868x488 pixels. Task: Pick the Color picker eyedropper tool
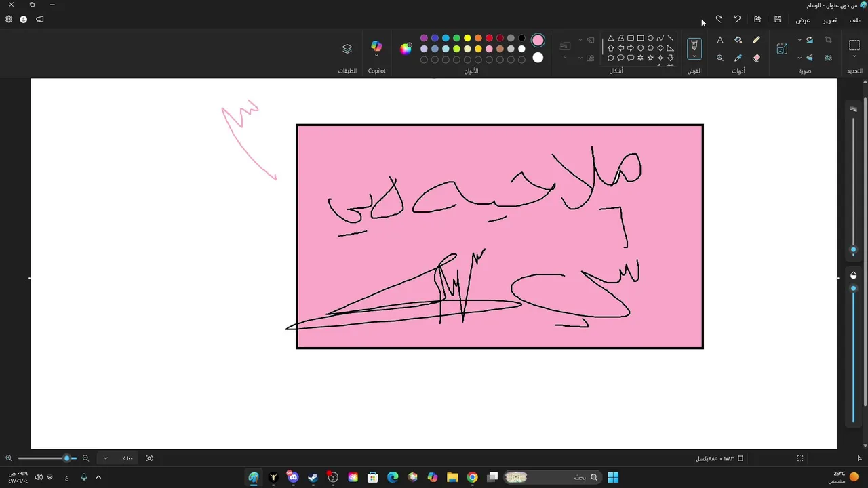[x=738, y=58]
